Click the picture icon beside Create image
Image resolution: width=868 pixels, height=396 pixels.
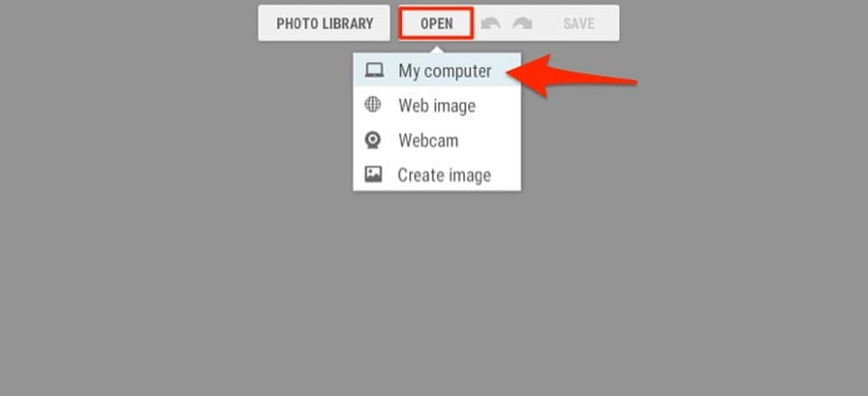point(373,175)
